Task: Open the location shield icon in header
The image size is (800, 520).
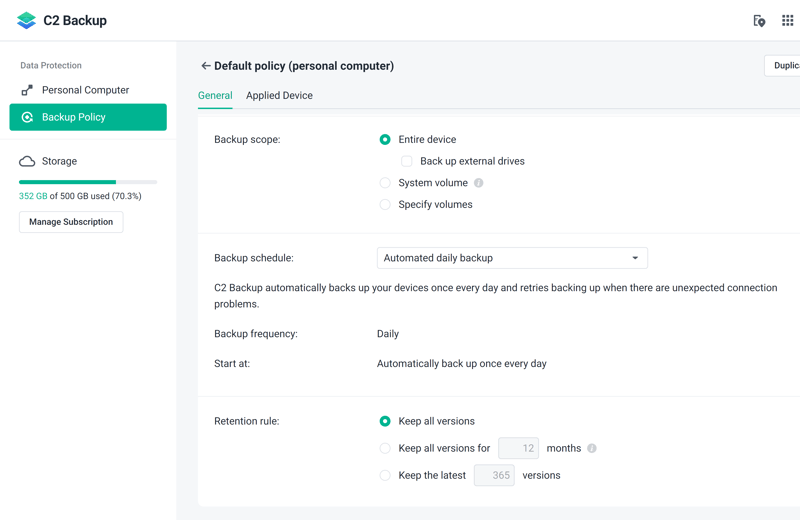Action: click(759, 20)
